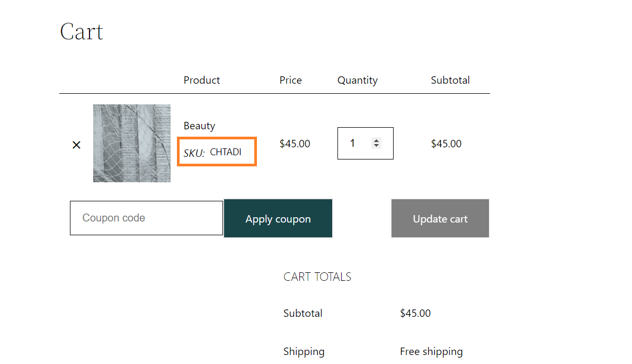The width and height of the screenshot is (632, 364).
Task: Click the row subtotal $45.00 amount
Action: pyautogui.click(x=446, y=144)
